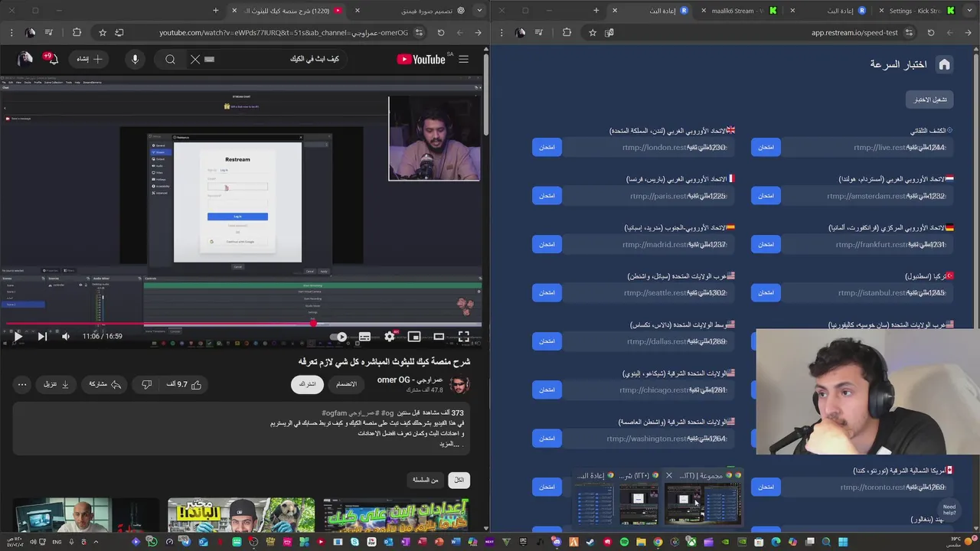Bookmark the Restream speed-test page
Image resolution: width=980 pixels, height=551 pixels.
click(x=593, y=33)
